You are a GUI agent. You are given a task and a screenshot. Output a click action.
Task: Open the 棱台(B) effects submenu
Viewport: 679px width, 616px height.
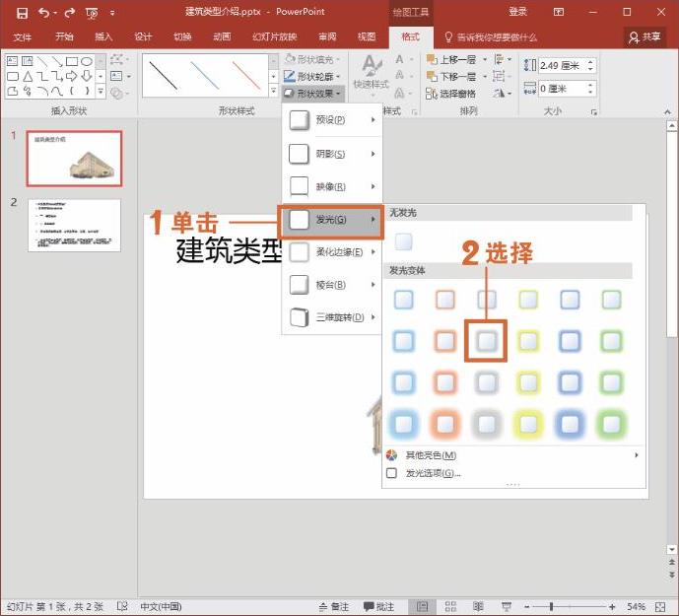tap(332, 285)
